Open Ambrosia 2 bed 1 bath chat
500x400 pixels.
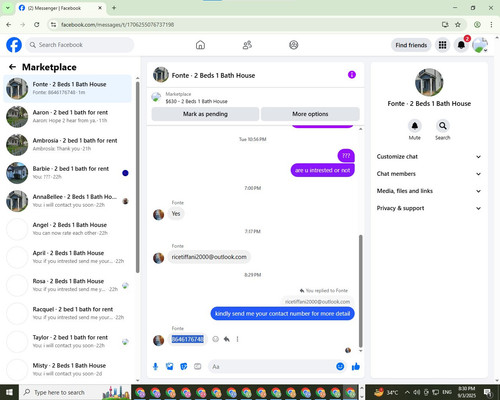click(68, 144)
